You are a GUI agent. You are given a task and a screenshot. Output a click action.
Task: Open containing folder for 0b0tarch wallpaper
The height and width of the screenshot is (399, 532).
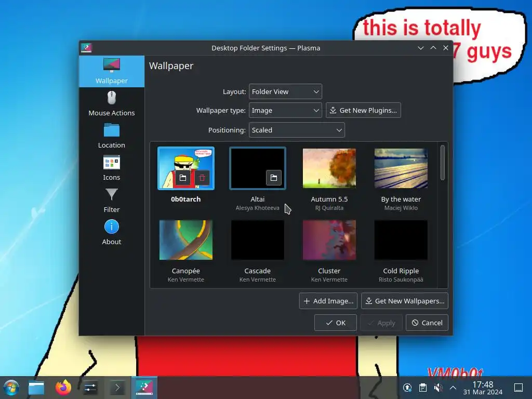183,178
